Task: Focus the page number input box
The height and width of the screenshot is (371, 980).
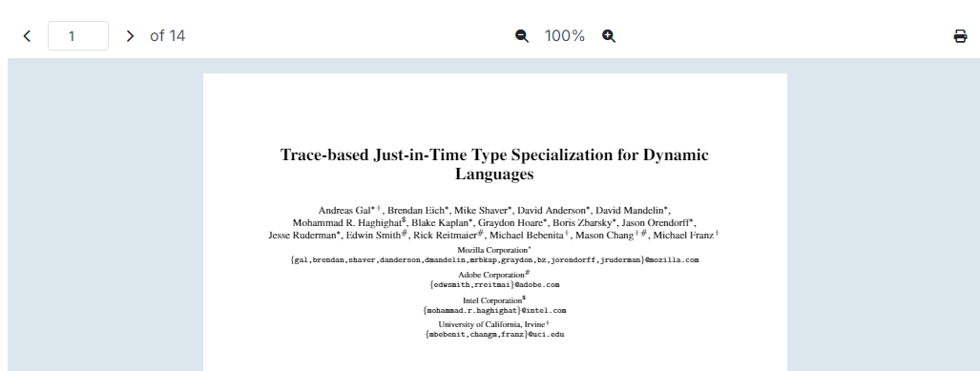Action: click(x=78, y=35)
